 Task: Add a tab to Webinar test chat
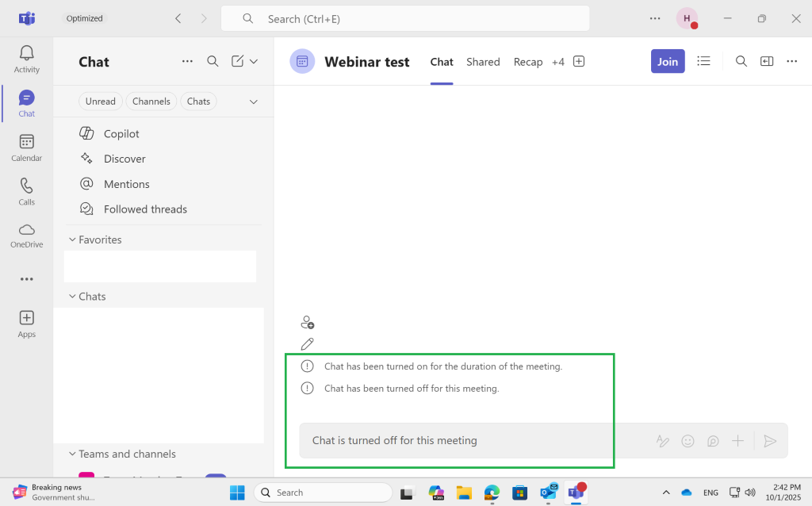click(x=578, y=62)
